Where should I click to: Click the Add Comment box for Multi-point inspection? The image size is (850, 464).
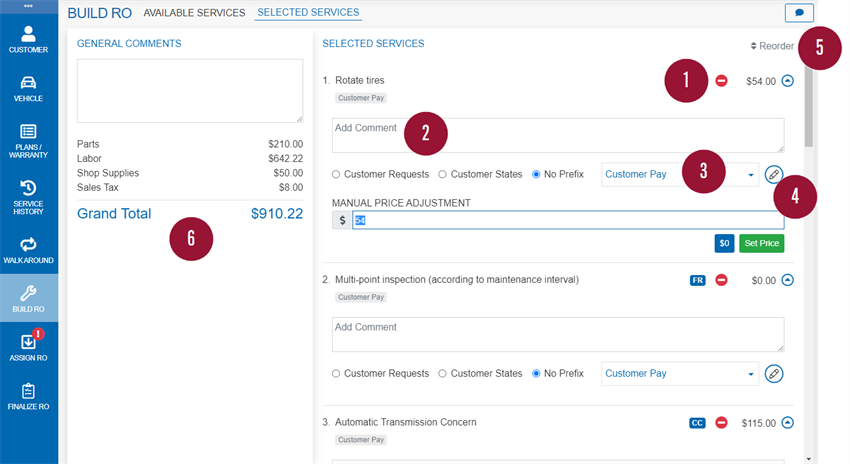click(x=558, y=334)
